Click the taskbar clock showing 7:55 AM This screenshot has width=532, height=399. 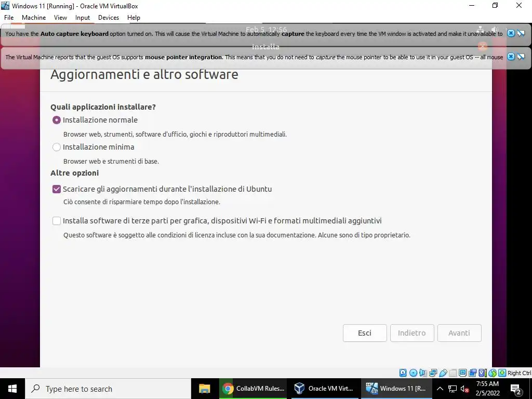pos(487,389)
